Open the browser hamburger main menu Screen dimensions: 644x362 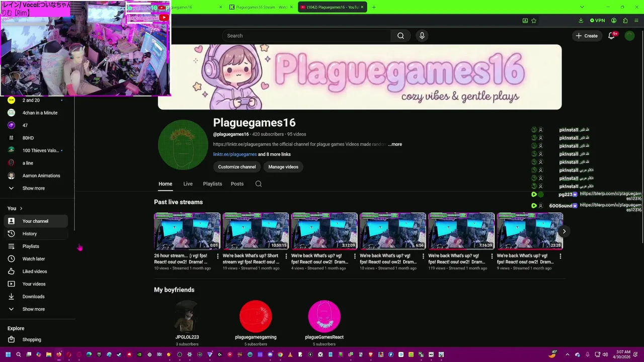[636, 21]
